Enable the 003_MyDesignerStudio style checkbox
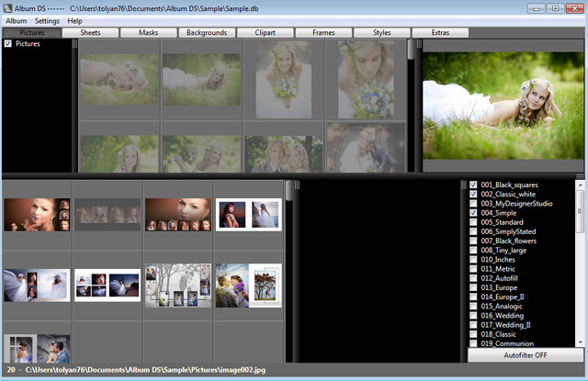This screenshot has width=588, height=381. tap(473, 204)
